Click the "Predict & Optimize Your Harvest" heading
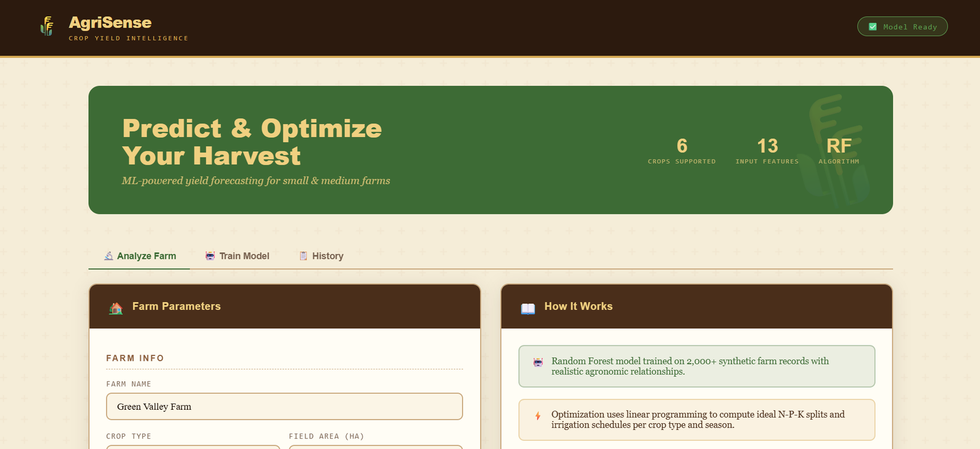The image size is (980, 449). pyautogui.click(x=252, y=142)
